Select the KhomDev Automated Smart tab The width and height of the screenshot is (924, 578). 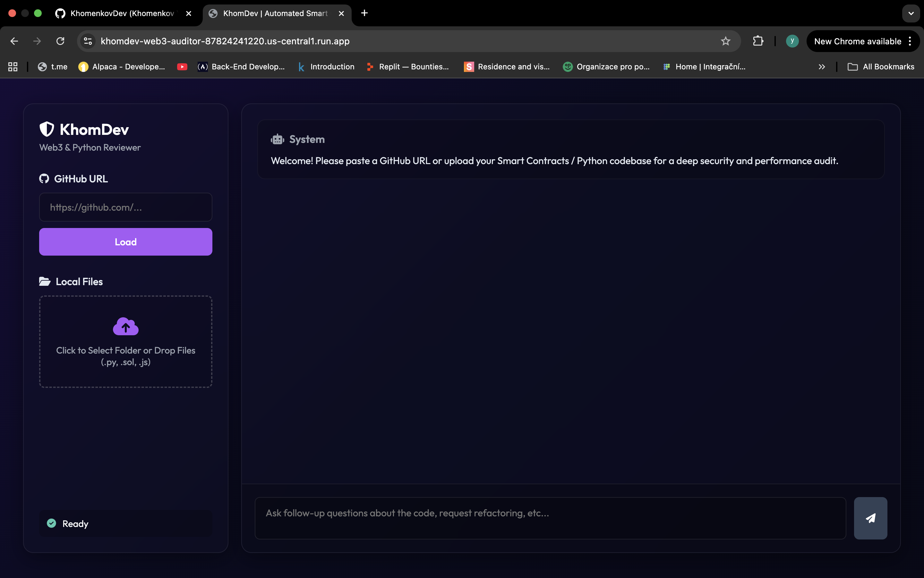pyautogui.click(x=277, y=13)
